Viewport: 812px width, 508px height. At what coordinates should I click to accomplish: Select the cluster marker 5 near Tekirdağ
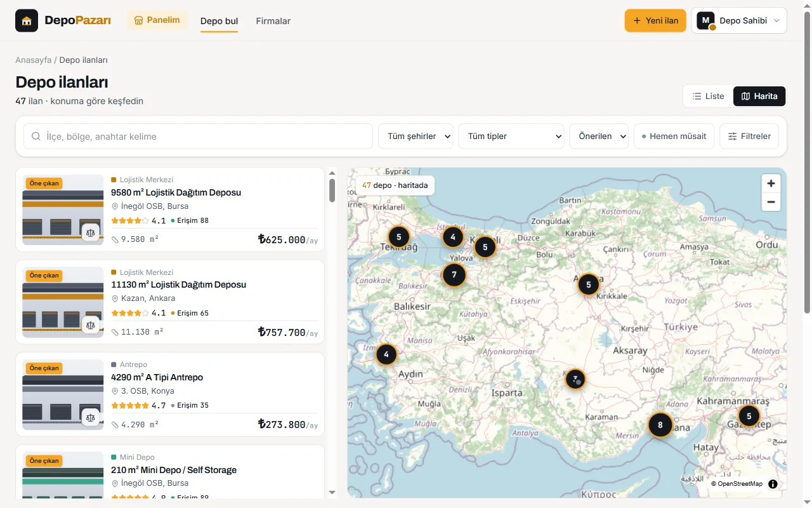(x=399, y=237)
